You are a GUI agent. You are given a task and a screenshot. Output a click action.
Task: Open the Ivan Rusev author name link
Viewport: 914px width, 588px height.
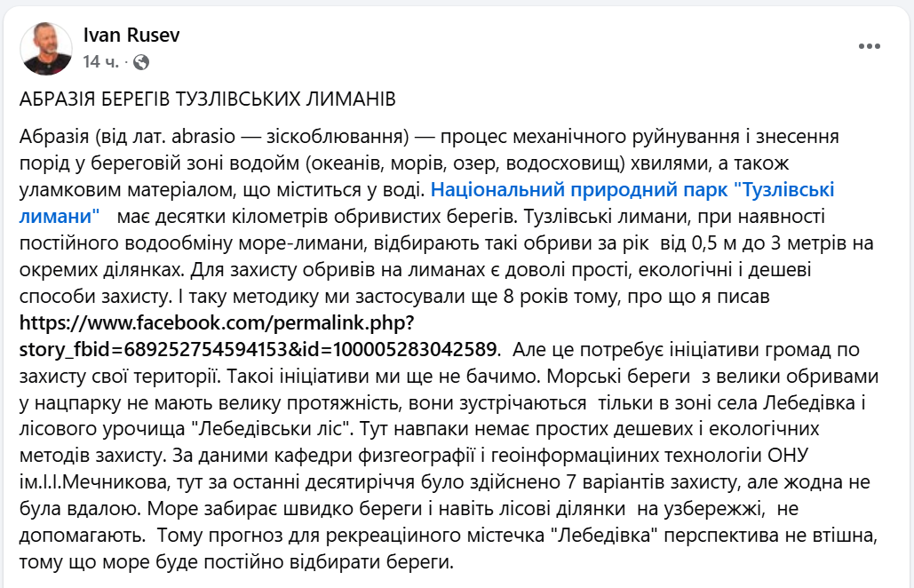(x=131, y=35)
